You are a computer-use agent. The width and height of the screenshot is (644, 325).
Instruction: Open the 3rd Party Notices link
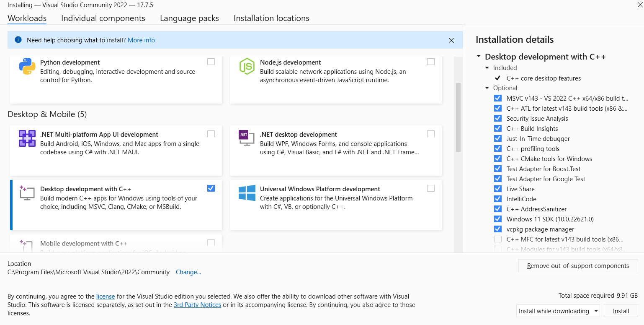(x=197, y=305)
